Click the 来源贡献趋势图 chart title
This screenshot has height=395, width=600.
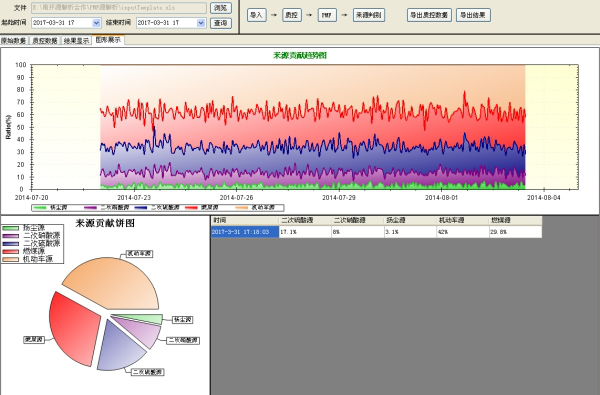[x=300, y=55]
